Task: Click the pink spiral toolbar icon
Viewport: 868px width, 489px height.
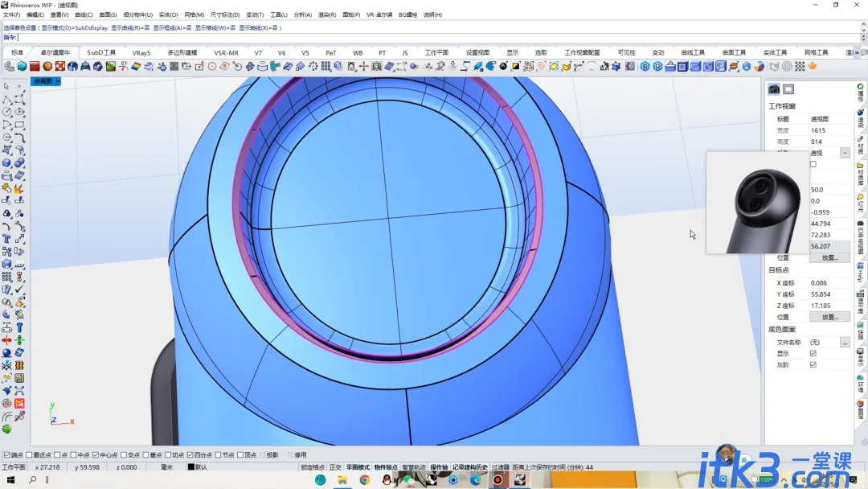Action: pos(542,67)
